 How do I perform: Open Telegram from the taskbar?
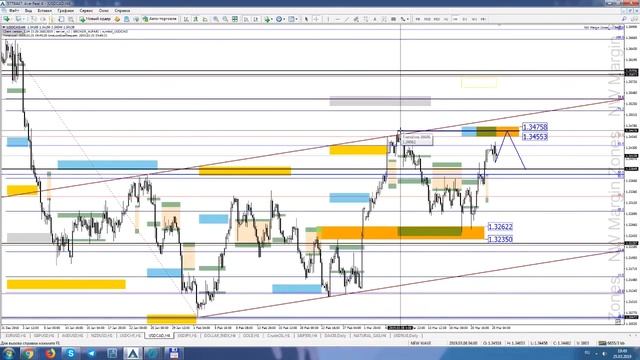(91, 353)
